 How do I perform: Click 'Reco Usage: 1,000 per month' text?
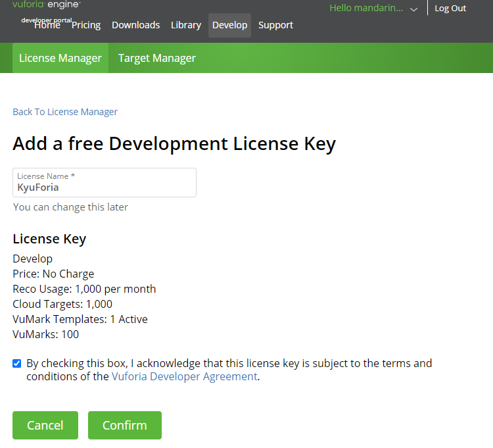tap(84, 289)
